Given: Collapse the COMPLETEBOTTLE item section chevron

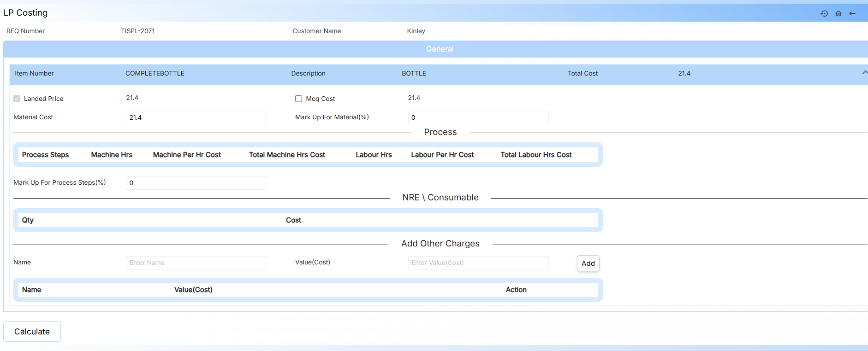Looking at the screenshot, I should tap(864, 73).
